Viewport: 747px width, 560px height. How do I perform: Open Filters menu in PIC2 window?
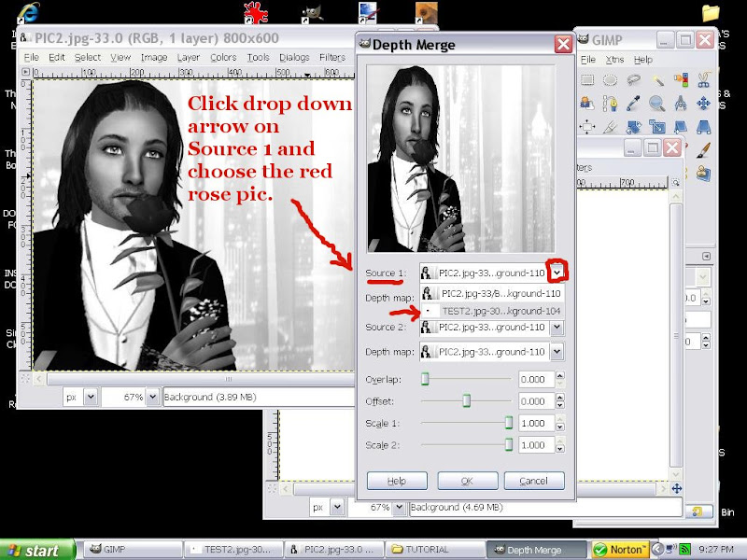pos(332,58)
